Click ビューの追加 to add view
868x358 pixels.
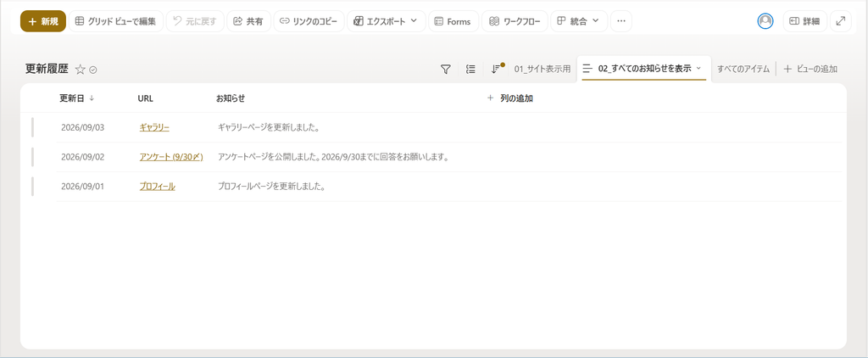coord(810,70)
